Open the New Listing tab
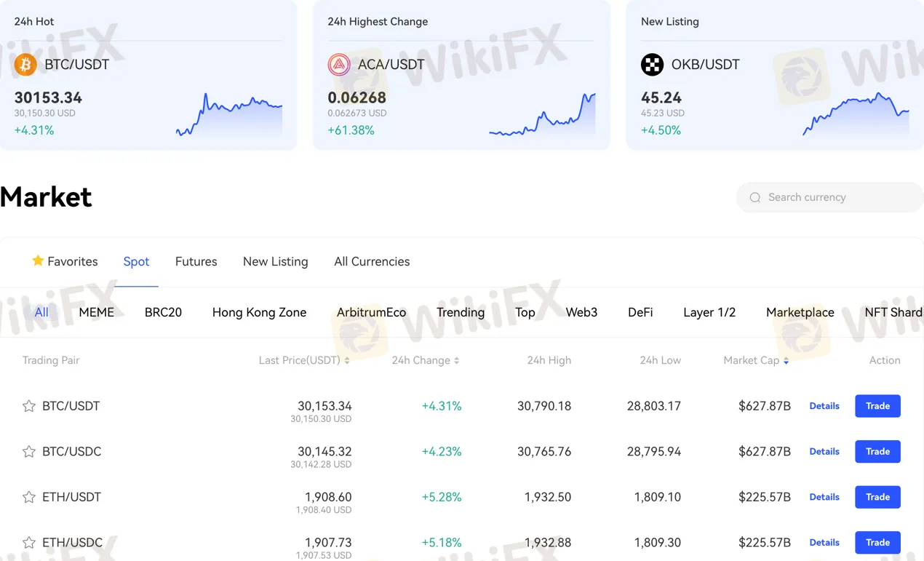924x561 pixels. [x=275, y=261]
